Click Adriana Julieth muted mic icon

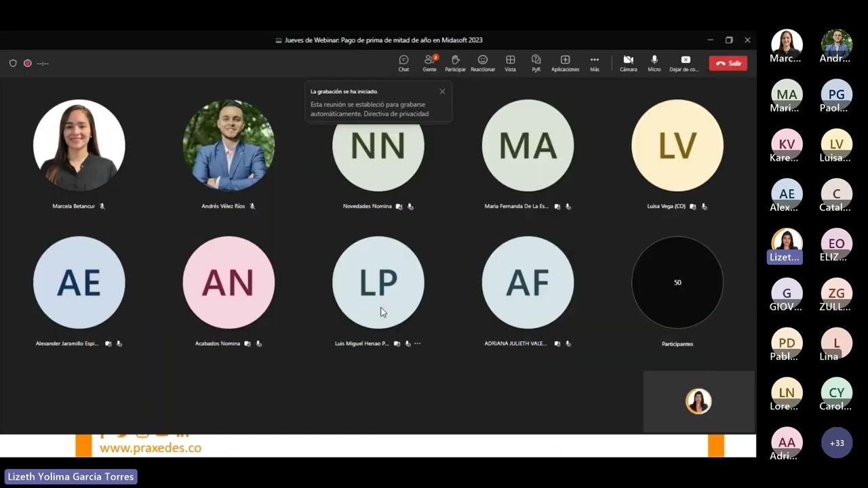click(x=568, y=344)
